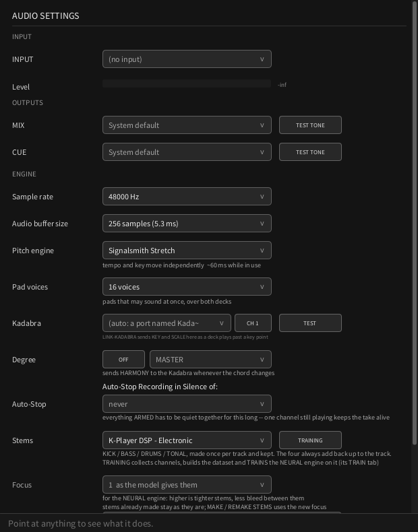Click the Focus label
The image size is (418, 532).
pyautogui.click(x=22, y=485)
